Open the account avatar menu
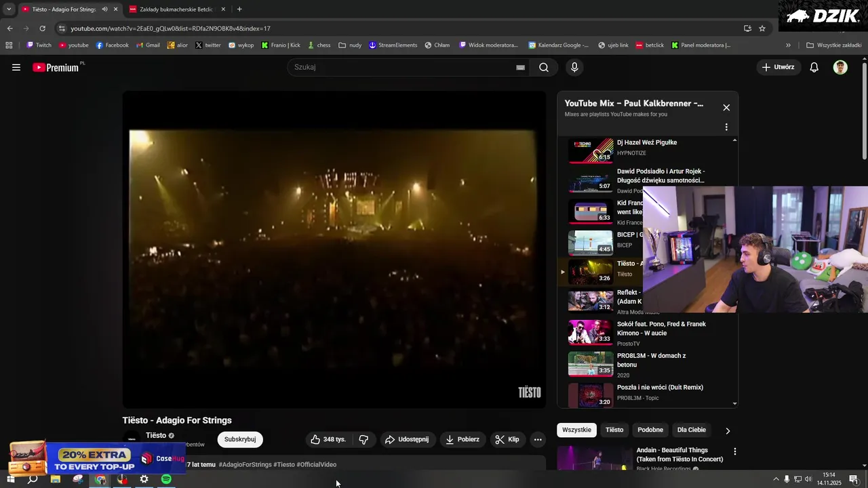The width and height of the screenshot is (868, 488). pos(840,67)
